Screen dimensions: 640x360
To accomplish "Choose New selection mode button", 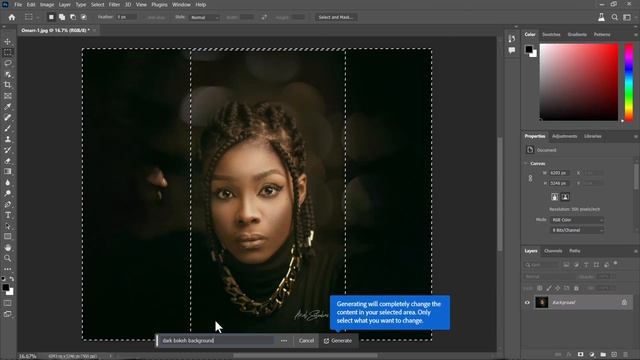I will [x=51, y=17].
